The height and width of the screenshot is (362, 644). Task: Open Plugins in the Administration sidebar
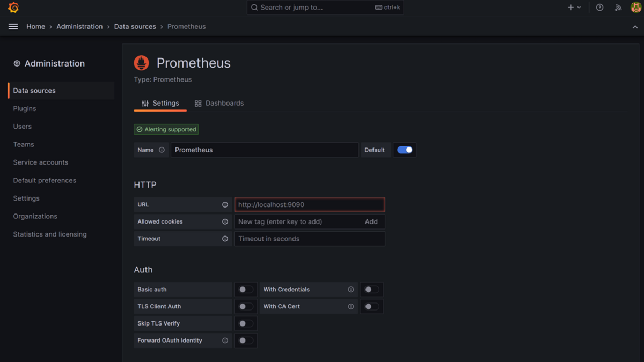[25, 108]
